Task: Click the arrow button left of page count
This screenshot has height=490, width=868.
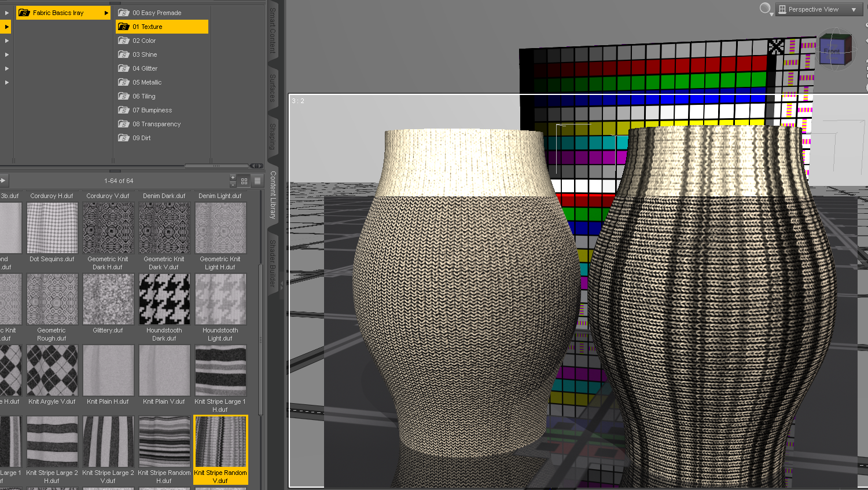Action: [3, 181]
